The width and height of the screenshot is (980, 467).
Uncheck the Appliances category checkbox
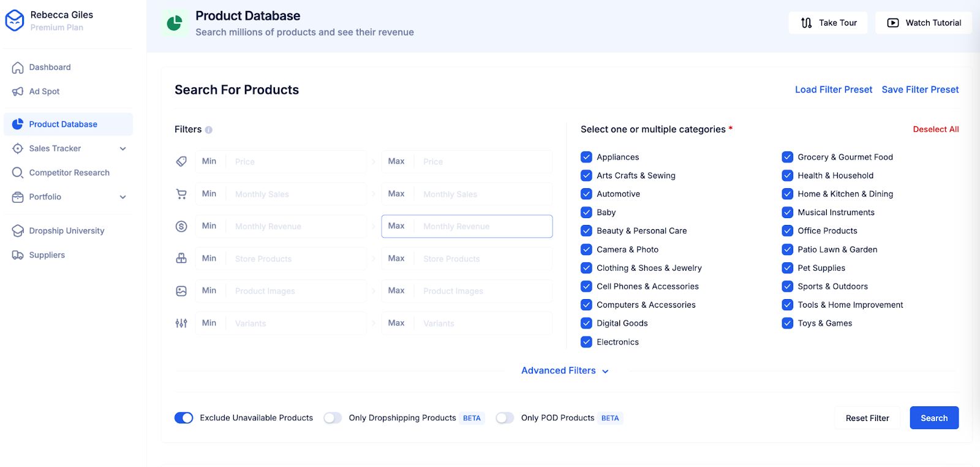586,157
